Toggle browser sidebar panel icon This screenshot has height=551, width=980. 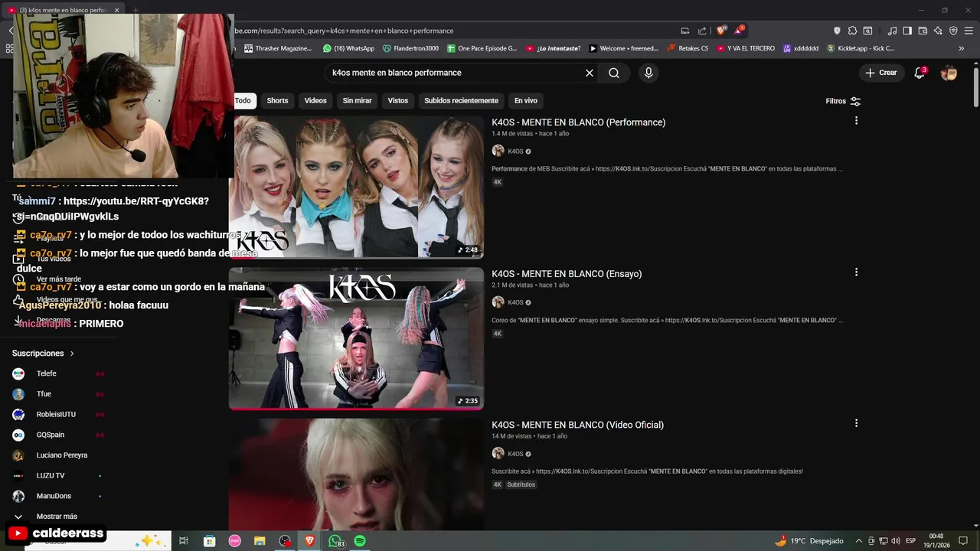click(907, 31)
